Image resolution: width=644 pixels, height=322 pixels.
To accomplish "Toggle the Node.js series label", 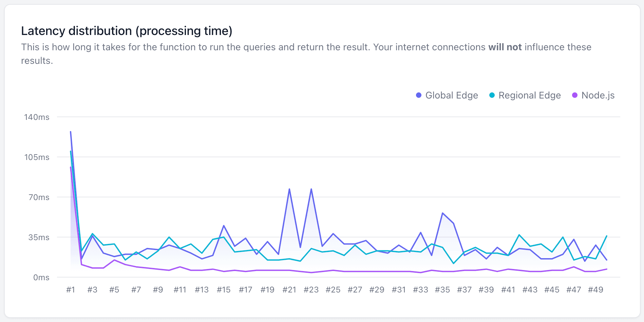I will pyautogui.click(x=598, y=95).
